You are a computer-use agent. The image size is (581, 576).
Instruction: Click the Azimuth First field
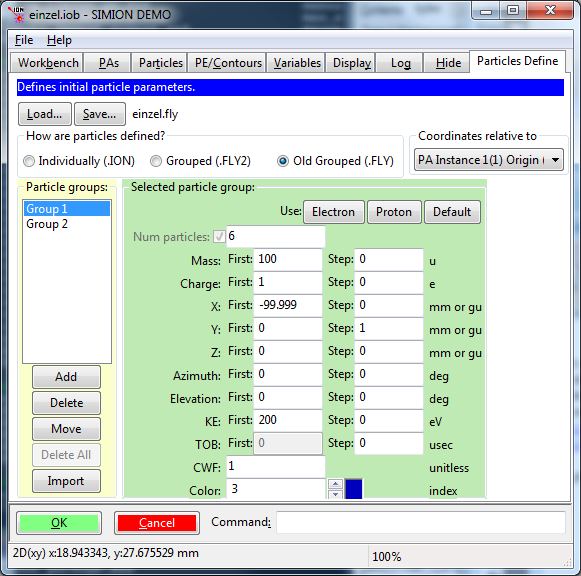[288, 374]
